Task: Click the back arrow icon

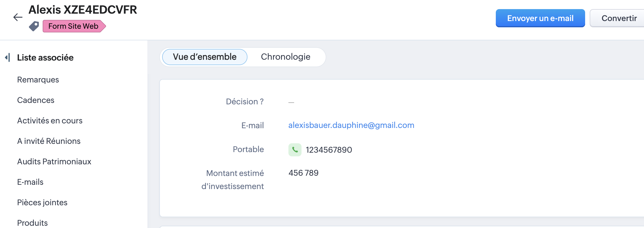Action: coord(18,17)
